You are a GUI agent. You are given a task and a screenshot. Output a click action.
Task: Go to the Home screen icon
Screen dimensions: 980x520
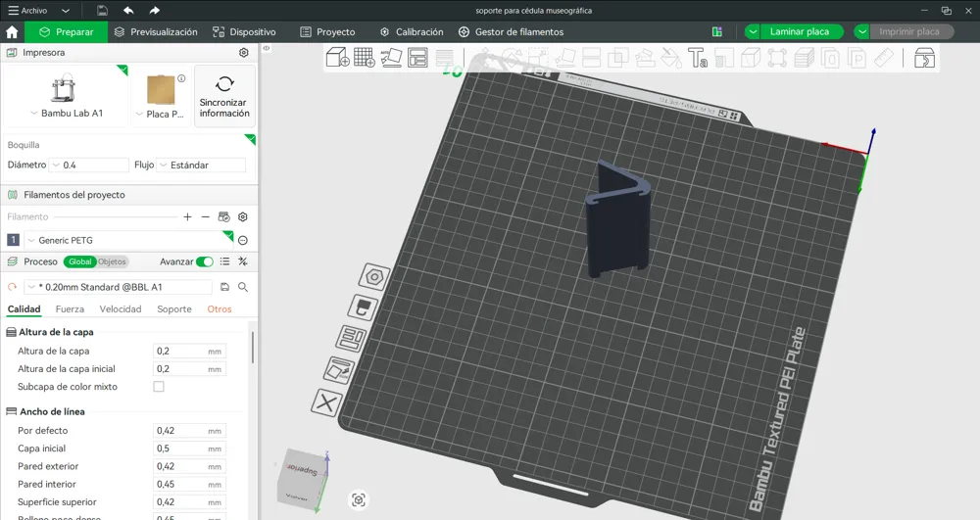12,32
